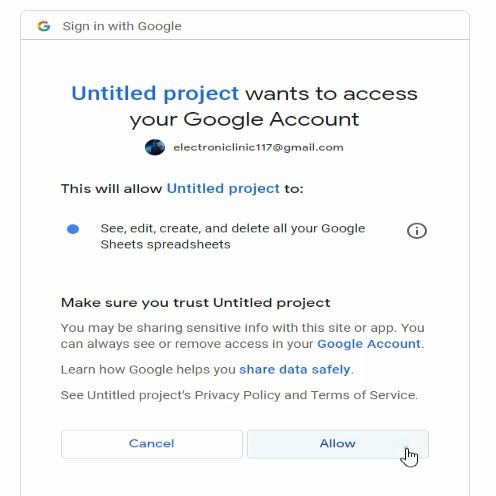Click "Untitled project" in "This will allow" line
496x496 pixels.
(x=223, y=189)
